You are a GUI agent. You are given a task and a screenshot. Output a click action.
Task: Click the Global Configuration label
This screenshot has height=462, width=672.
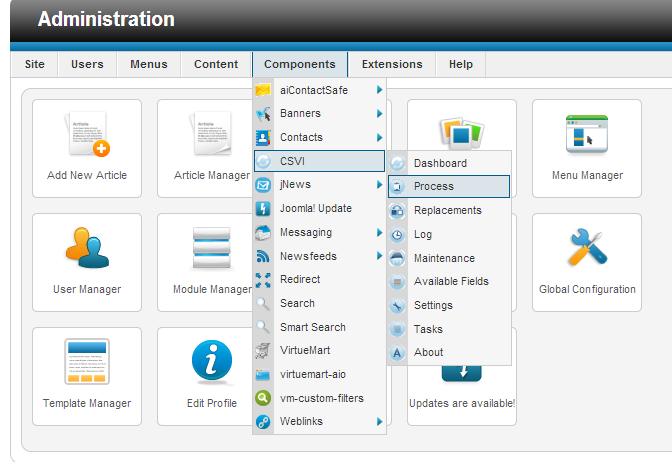tap(587, 289)
